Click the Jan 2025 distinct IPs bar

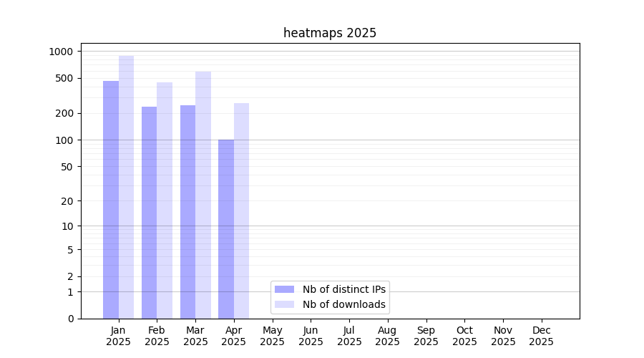pos(111,200)
